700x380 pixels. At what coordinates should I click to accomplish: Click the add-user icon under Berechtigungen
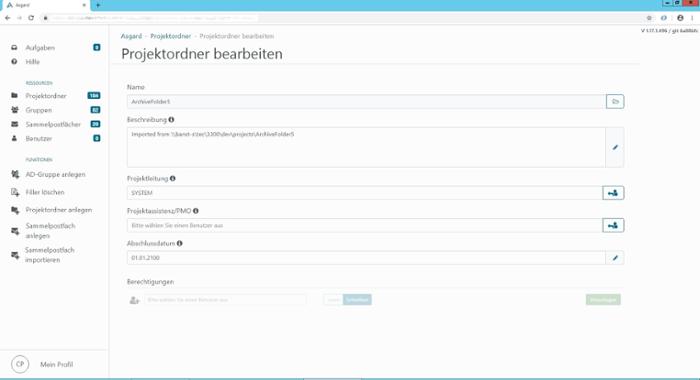(134, 300)
